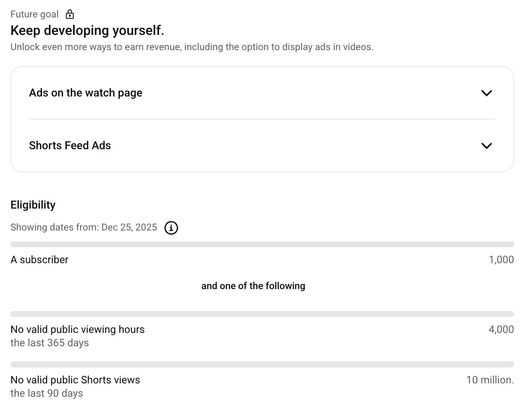Viewport: 532px width, 409px height.
Task: Click the Eligibility section heading
Action: [x=33, y=204]
